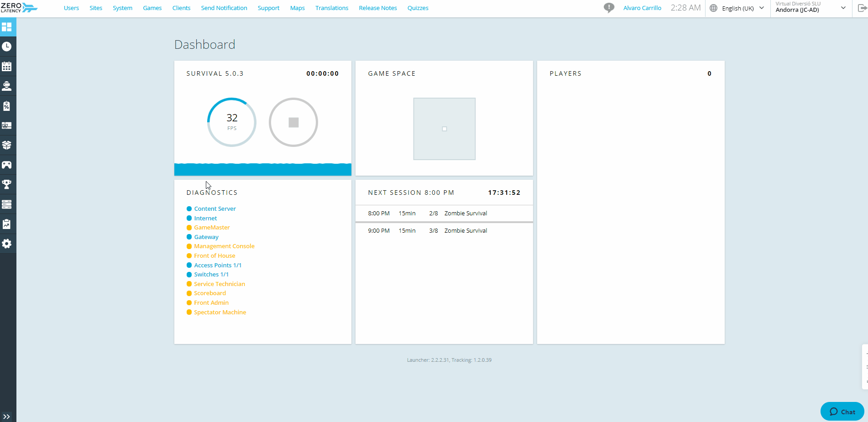The width and height of the screenshot is (868, 422).
Task: Open the Maps menu
Action: [x=298, y=8]
